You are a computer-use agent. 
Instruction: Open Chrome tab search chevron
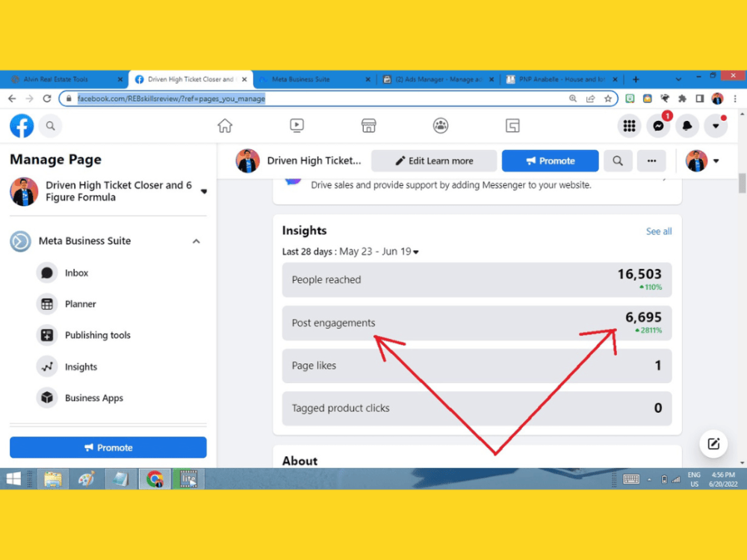point(678,79)
